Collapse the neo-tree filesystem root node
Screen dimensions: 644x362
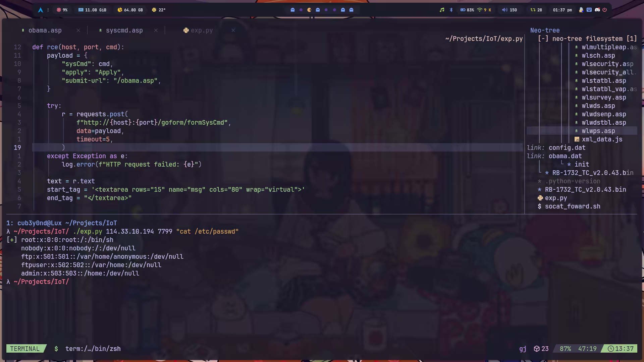543,39
